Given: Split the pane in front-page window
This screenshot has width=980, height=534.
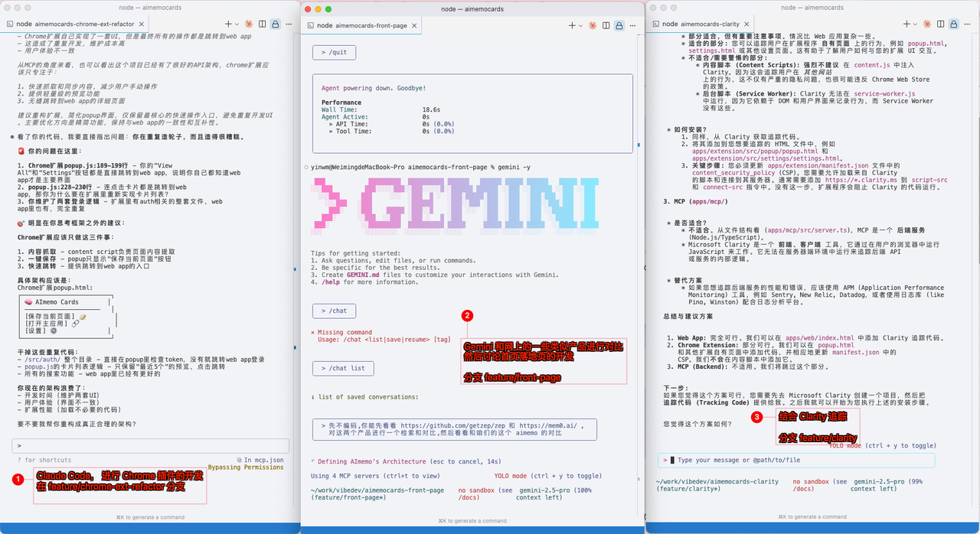Looking at the screenshot, I should click(x=606, y=24).
